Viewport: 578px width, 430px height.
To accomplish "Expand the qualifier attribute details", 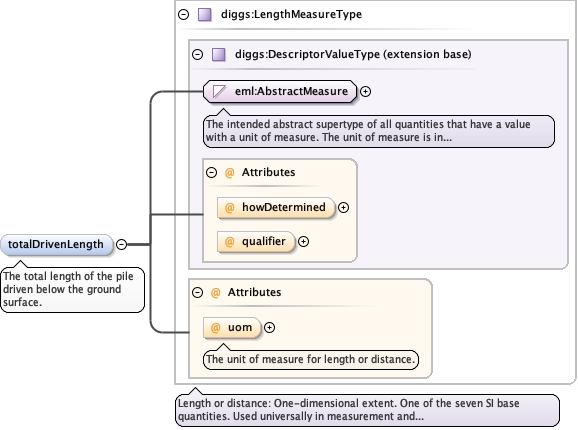I will click(303, 242).
